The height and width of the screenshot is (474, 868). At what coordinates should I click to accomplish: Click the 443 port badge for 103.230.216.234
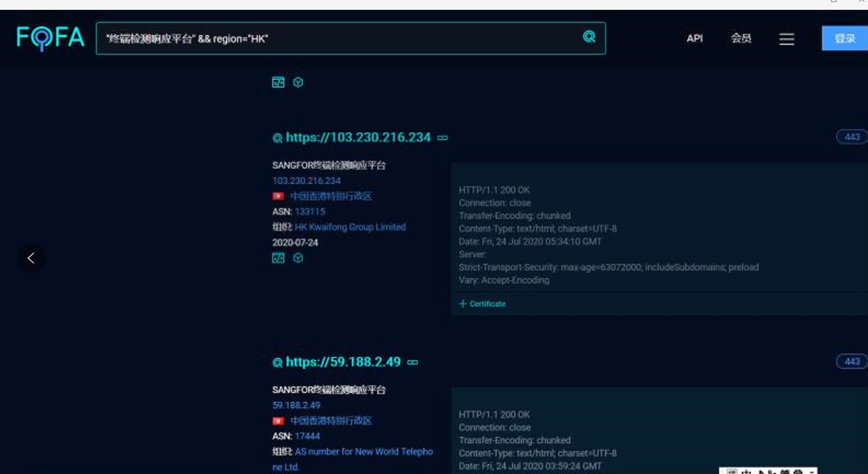click(852, 137)
